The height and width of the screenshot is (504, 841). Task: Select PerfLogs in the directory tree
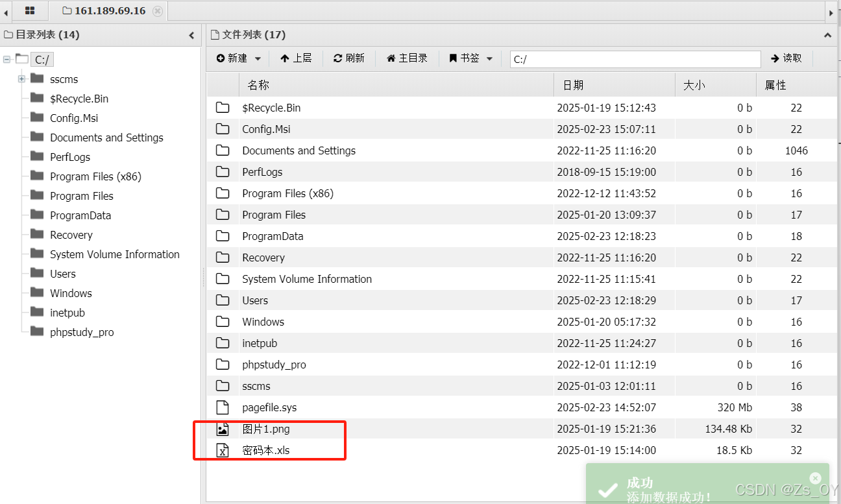click(70, 157)
